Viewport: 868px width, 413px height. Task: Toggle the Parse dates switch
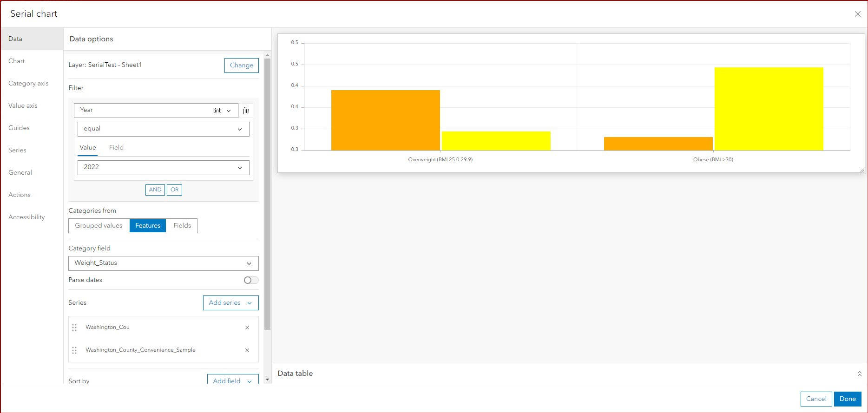coord(251,280)
